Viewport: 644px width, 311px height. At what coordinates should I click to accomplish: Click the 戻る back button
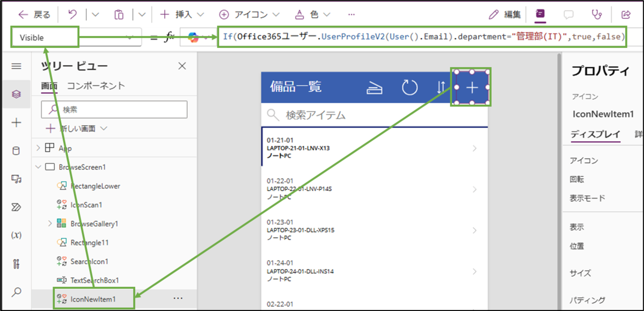[34, 15]
